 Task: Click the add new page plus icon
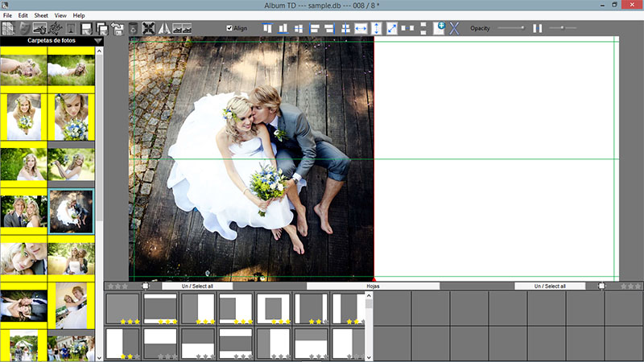pyautogui.click(x=439, y=28)
